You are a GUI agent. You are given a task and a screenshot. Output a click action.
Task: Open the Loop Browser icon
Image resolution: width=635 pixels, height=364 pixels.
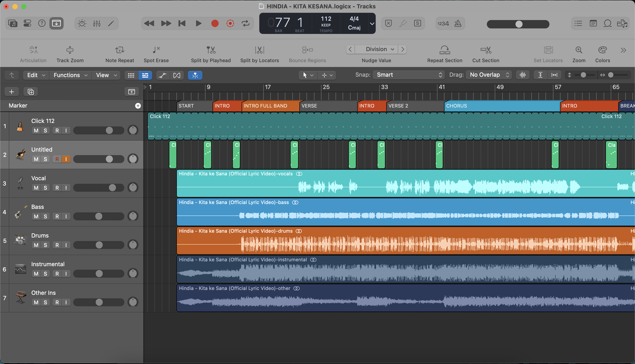coord(607,24)
